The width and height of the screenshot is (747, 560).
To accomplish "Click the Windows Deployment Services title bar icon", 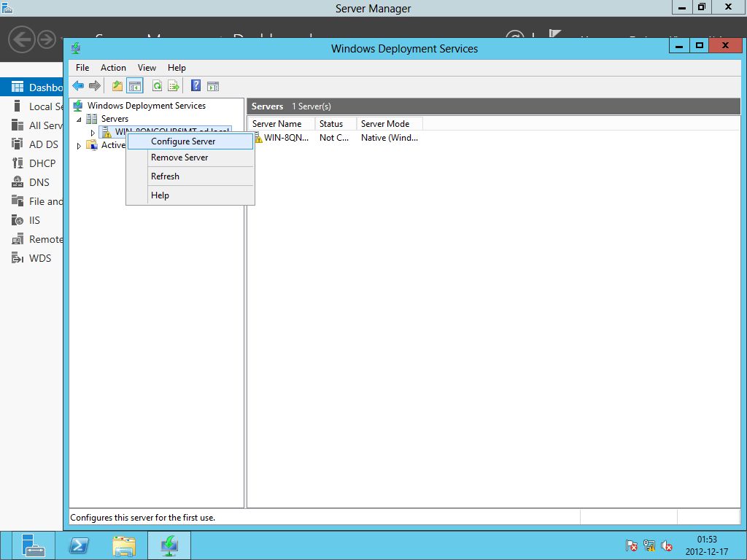I will tap(76, 48).
